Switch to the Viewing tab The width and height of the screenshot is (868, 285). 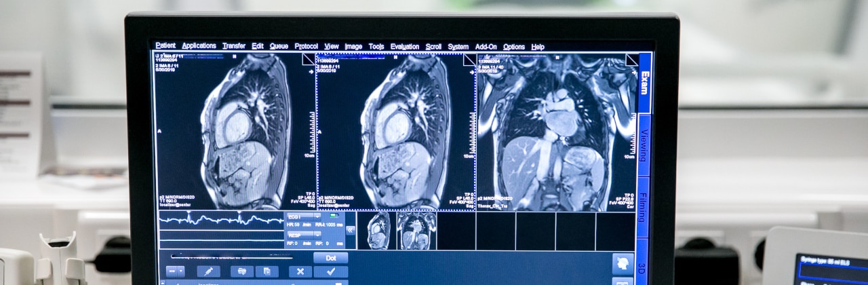click(x=644, y=145)
